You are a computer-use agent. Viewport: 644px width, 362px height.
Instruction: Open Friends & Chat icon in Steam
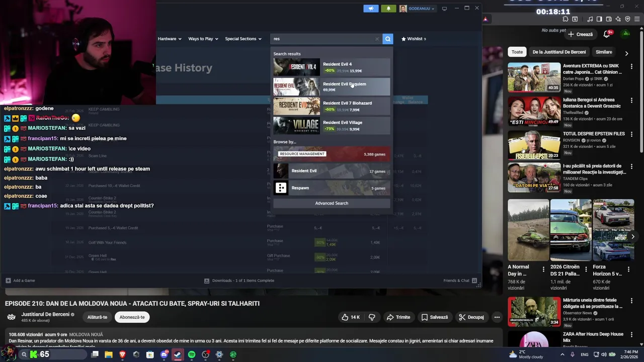474,281
